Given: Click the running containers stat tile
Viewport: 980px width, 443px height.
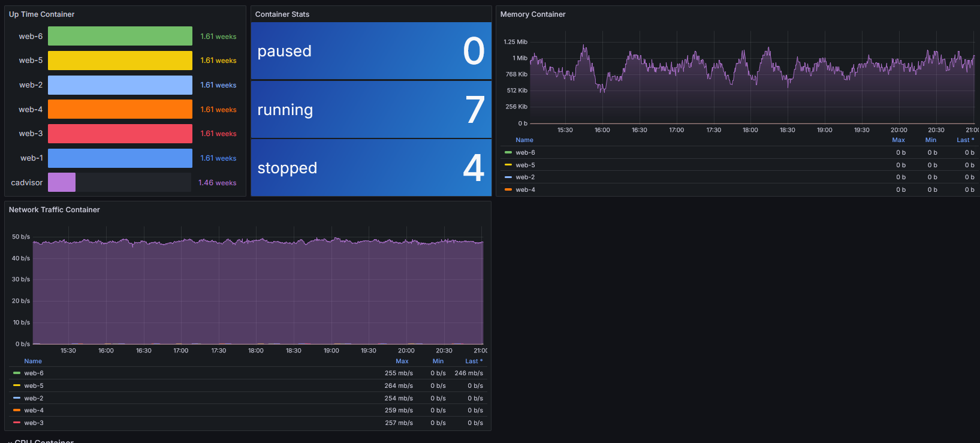Looking at the screenshot, I should coord(371,110).
